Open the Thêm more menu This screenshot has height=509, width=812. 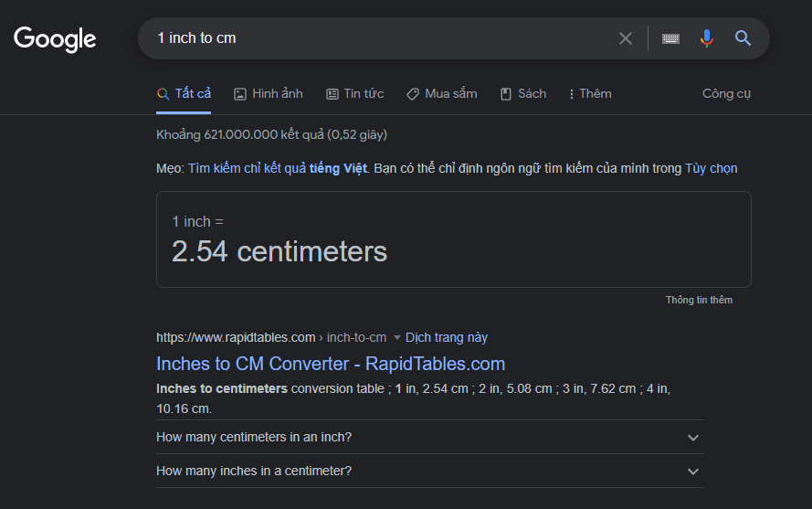pyautogui.click(x=589, y=94)
